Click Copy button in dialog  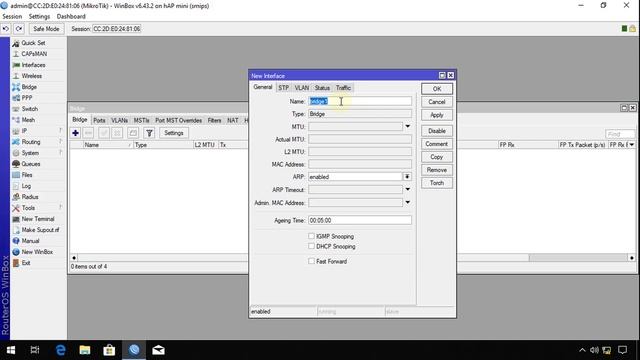[437, 157]
